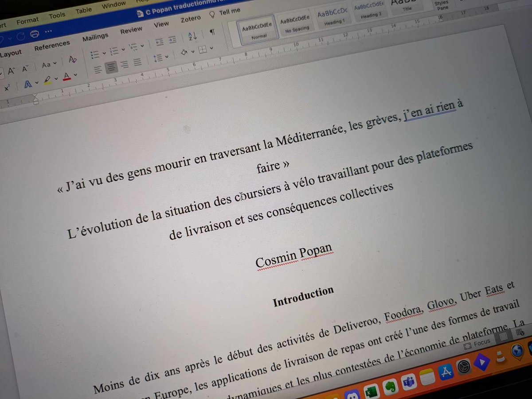Expand the Numbering dropdown arrow

click(x=123, y=50)
